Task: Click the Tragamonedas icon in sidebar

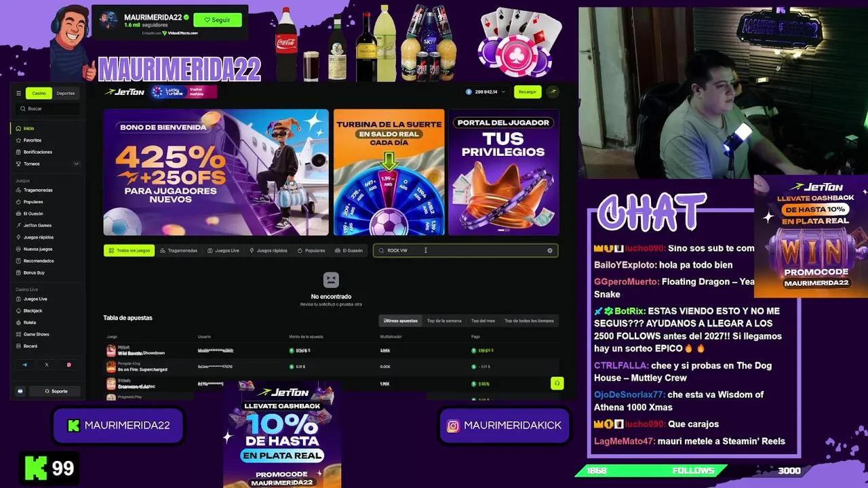Action: [18, 190]
